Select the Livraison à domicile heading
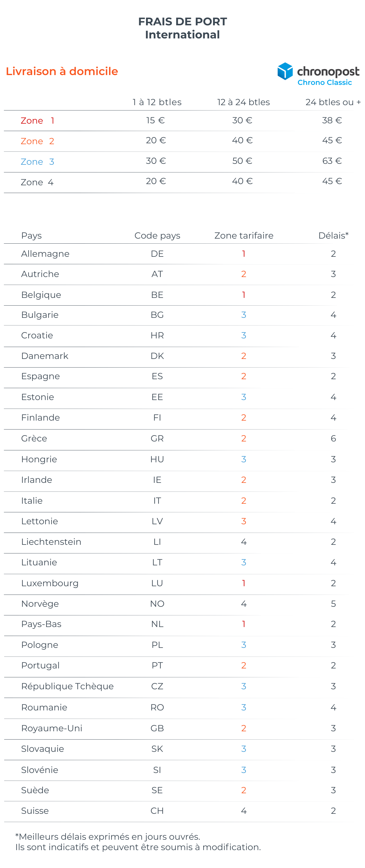Viewport: 365px width, 868px height. [x=62, y=71]
